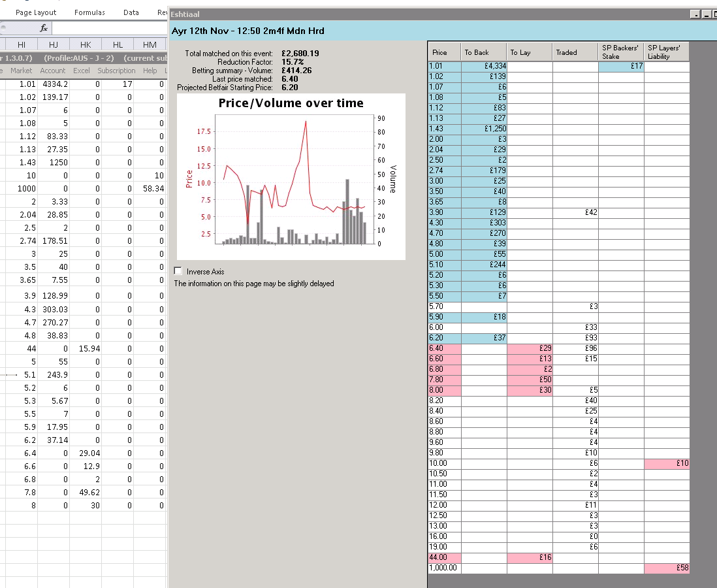
Task: Click the £42 Traded amount at 3.90
Action: 575,212
